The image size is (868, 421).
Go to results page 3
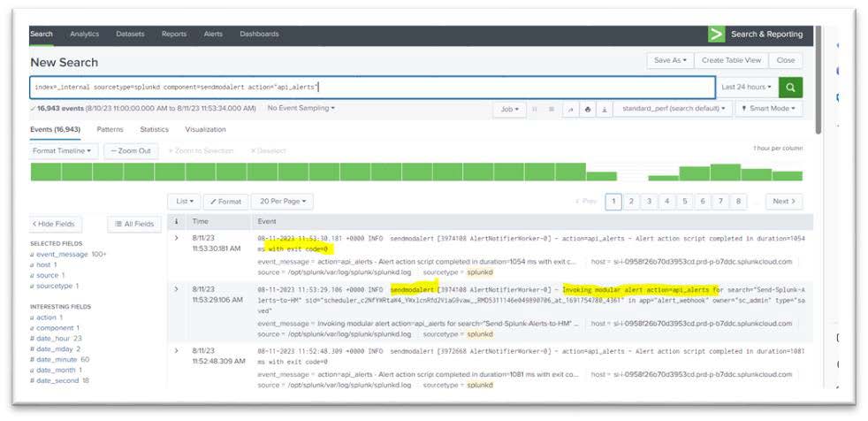tap(649, 202)
